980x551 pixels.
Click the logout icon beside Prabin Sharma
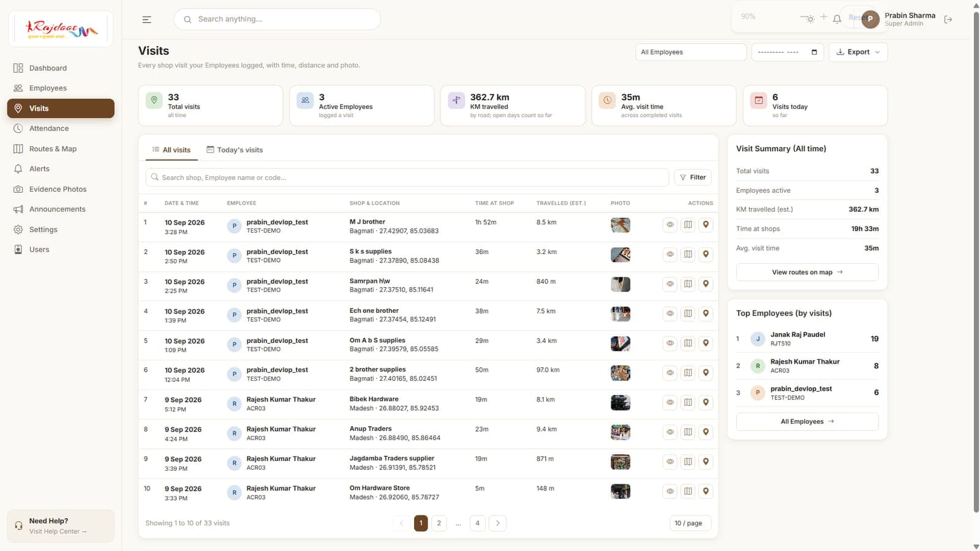[948, 20]
